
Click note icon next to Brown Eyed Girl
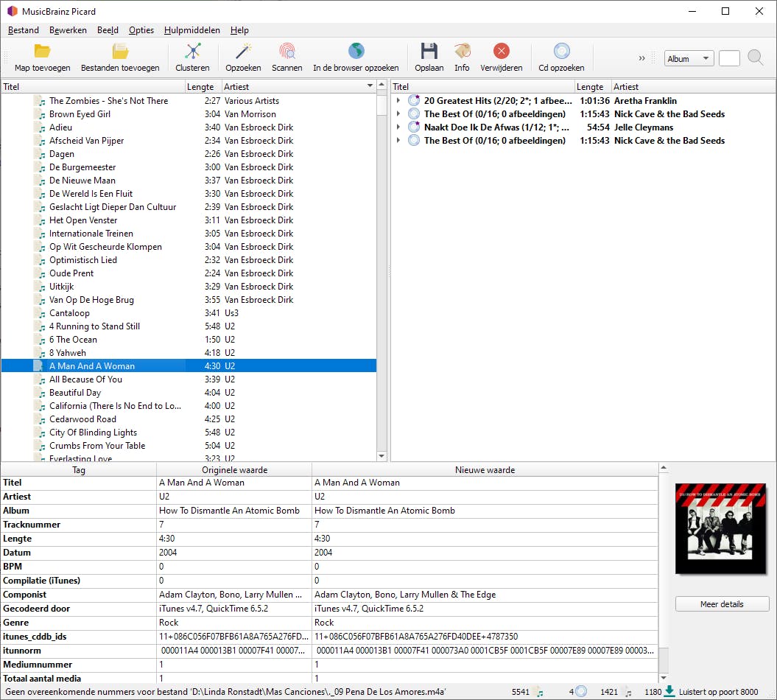pyautogui.click(x=40, y=114)
